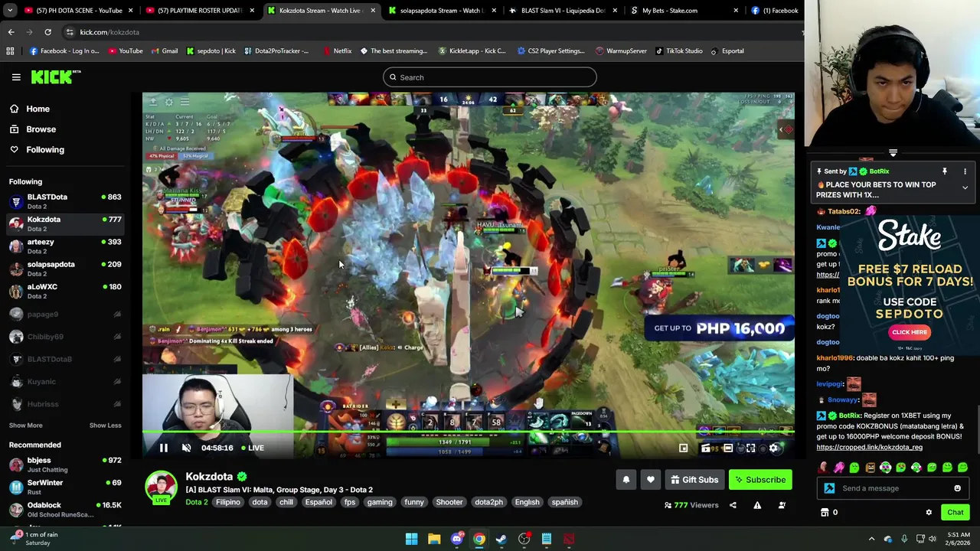Viewport: 980px width, 551px height.
Task: Open the chat shop icon
Action: (x=825, y=513)
